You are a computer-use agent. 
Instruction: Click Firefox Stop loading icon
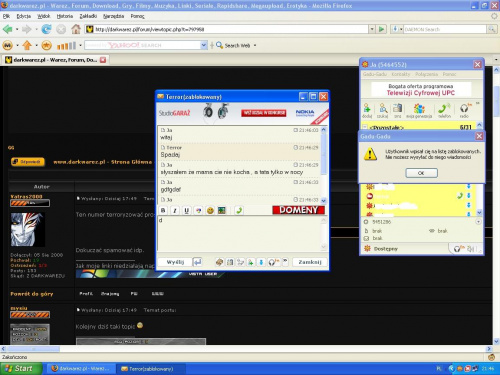(61, 29)
